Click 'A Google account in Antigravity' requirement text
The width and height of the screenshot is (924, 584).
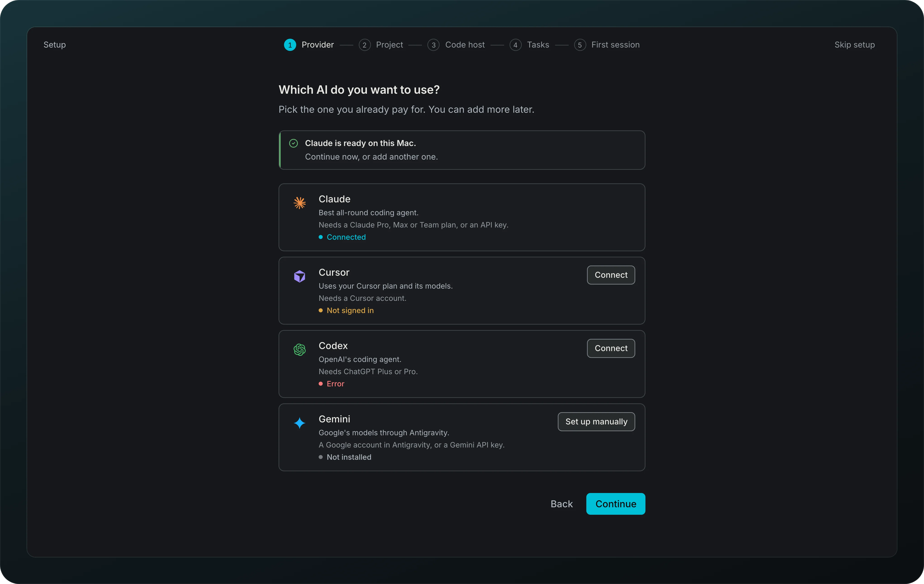tap(411, 445)
